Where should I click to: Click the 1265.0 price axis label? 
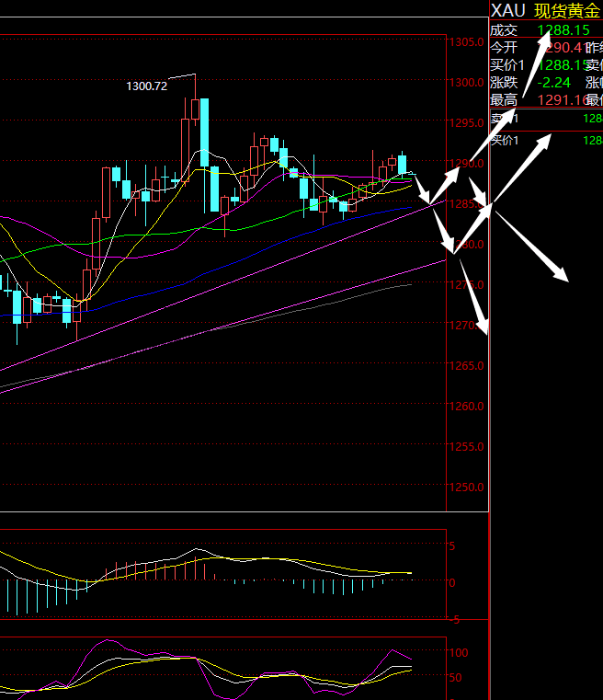[467, 366]
